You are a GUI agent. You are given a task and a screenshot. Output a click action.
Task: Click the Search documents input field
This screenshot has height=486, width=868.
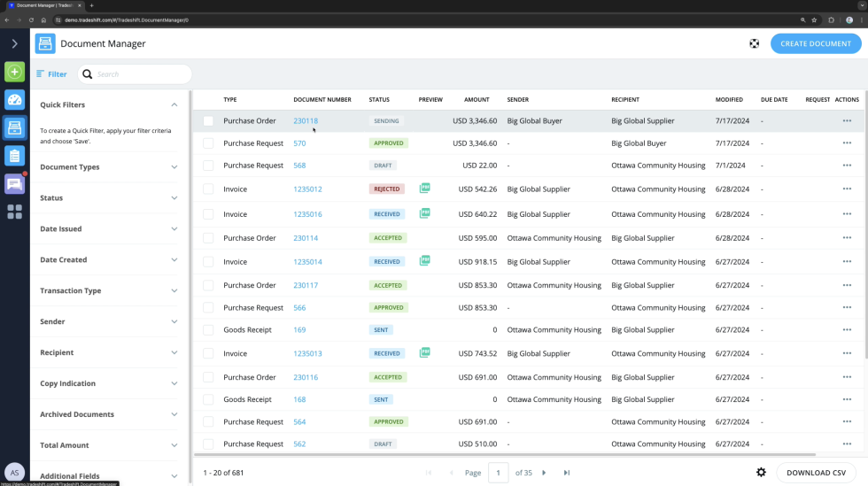click(140, 74)
